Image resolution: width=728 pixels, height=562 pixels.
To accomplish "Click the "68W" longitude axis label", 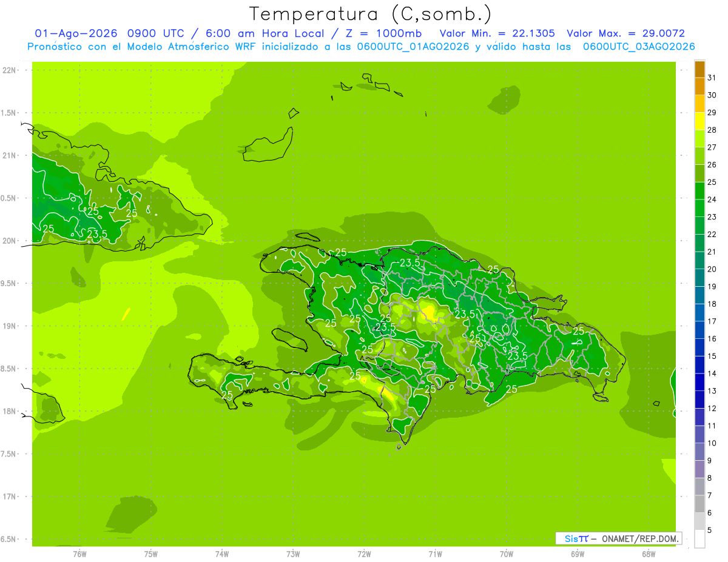I will pyautogui.click(x=649, y=554).
